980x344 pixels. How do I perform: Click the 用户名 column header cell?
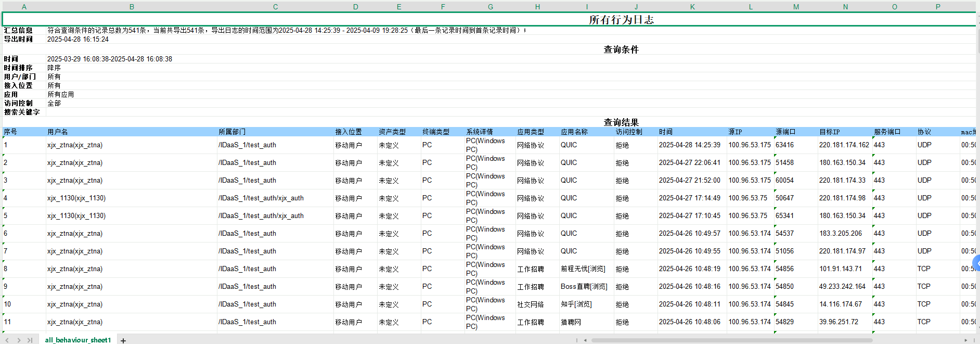[x=58, y=132]
